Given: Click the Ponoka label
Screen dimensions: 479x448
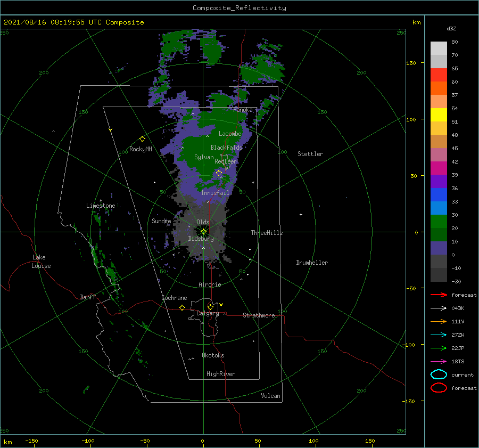Looking at the screenshot, I should click(x=243, y=110).
